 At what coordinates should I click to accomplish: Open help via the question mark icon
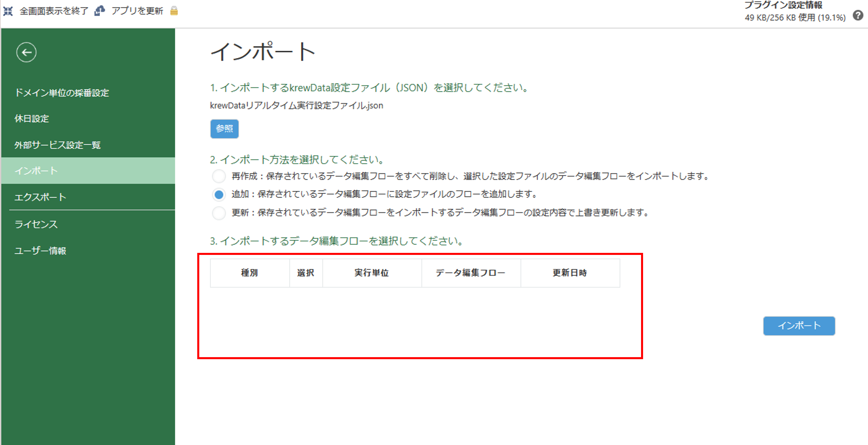pos(858,16)
